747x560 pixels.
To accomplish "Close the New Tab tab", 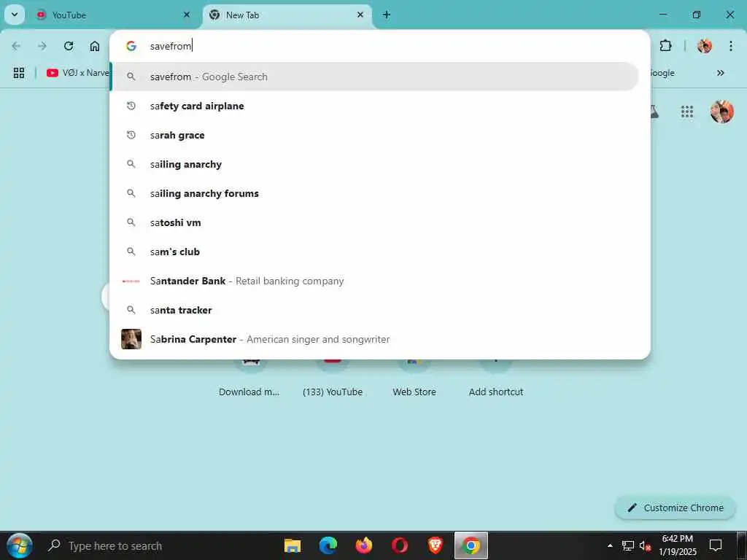I will [x=360, y=15].
